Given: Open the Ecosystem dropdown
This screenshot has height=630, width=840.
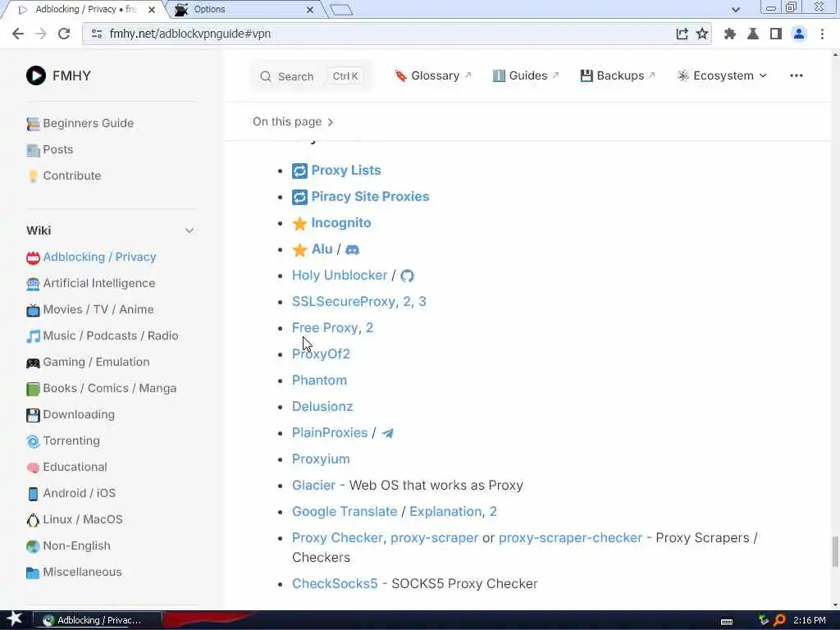Looking at the screenshot, I should pos(722,75).
